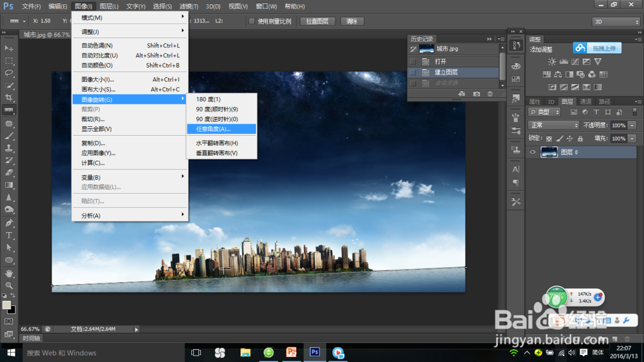Choose 任意角度(A)... menu item
Image resolution: width=644 pixels, height=362 pixels.
tap(222, 129)
